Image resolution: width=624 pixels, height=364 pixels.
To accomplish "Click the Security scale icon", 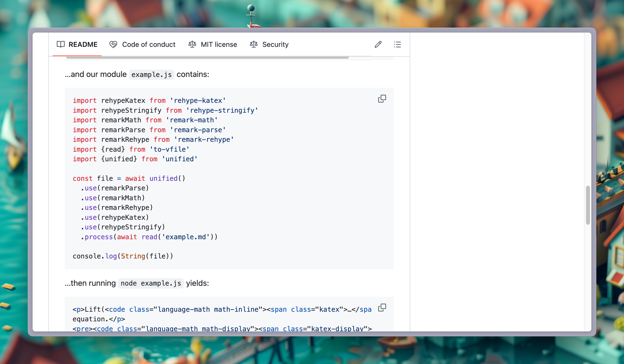I will 254,45.
